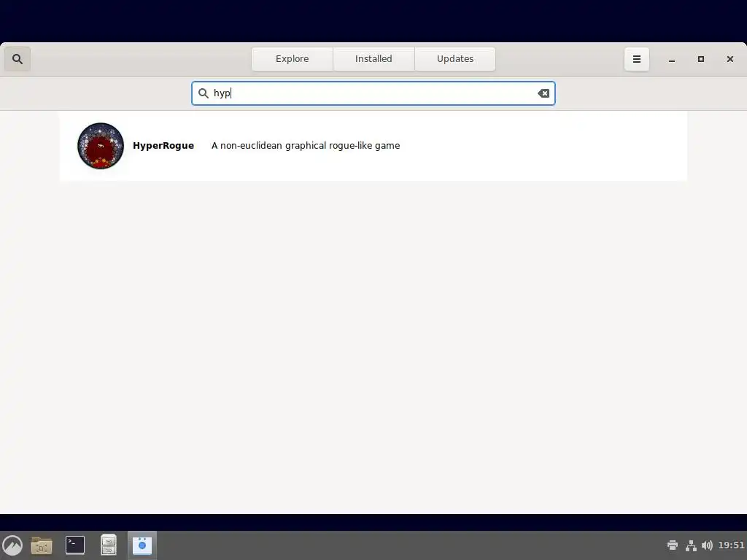Open the file cabinet taskbar icon
The width and height of the screenshot is (747, 560).
coord(109,545)
